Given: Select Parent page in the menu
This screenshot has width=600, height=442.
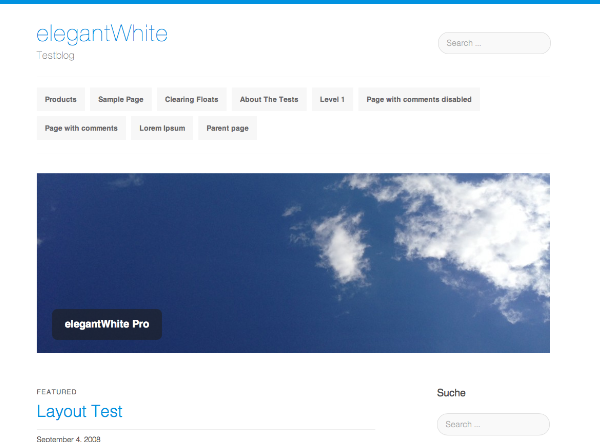Looking at the screenshot, I should click(228, 128).
